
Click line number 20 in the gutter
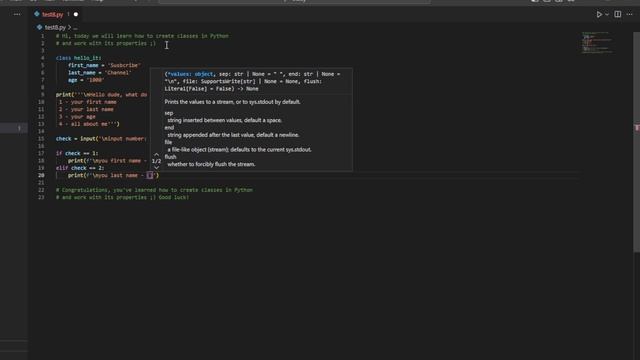[41, 176]
